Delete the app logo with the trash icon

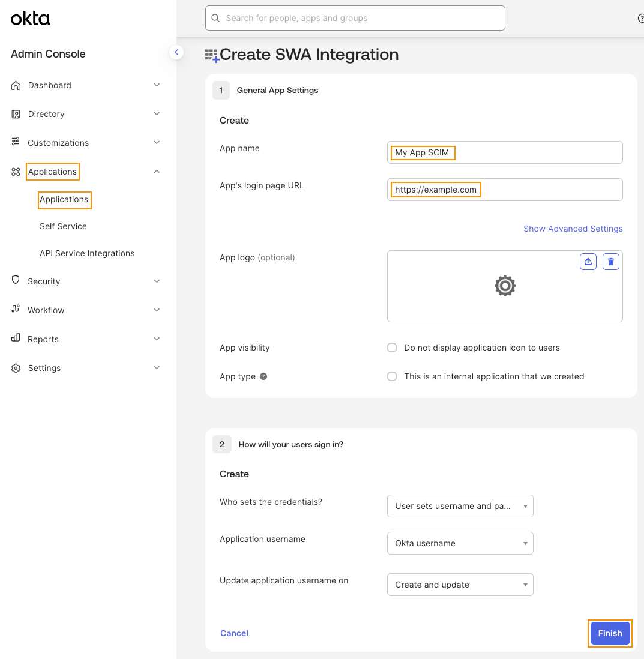click(x=611, y=262)
